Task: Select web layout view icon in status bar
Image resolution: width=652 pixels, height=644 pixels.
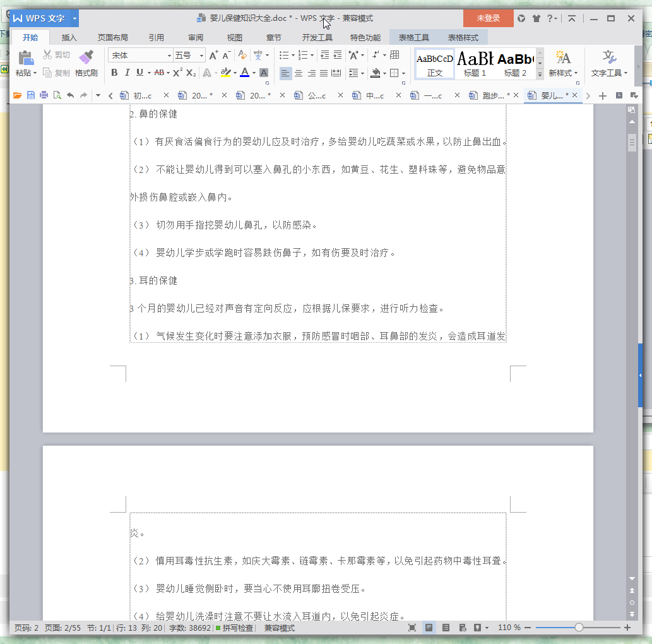Action: tap(463, 628)
